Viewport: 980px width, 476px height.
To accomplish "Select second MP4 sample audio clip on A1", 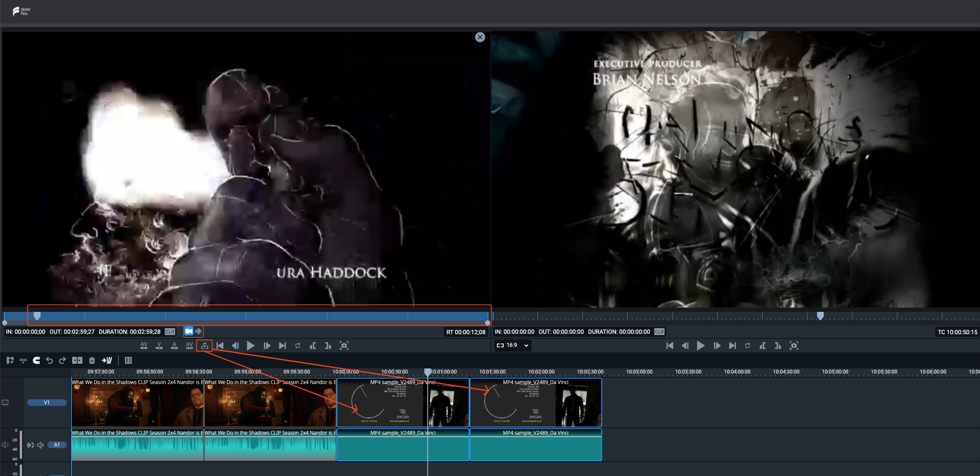I will [536, 445].
